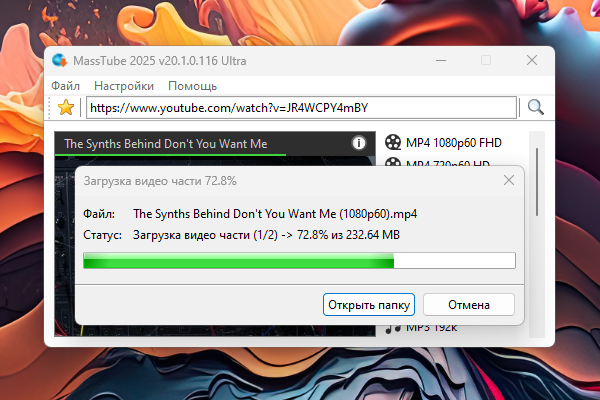Open the Помощь menu
The height and width of the screenshot is (400, 600).
pyautogui.click(x=192, y=86)
